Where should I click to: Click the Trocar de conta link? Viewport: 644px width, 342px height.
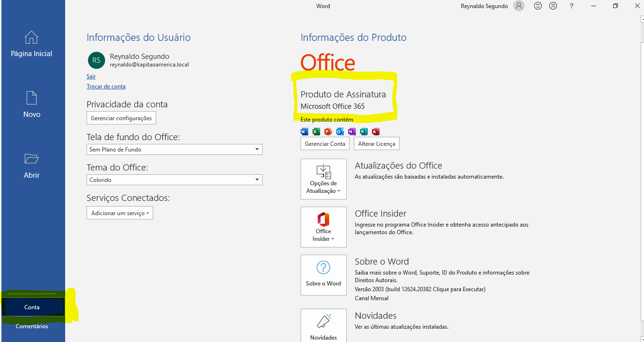pyautogui.click(x=106, y=86)
